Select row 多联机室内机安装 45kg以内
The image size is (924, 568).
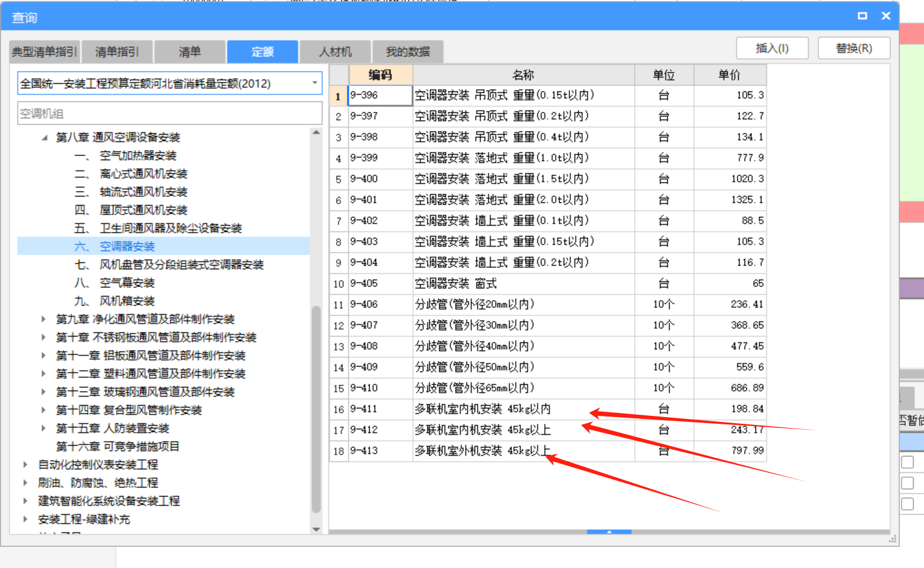pyautogui.click(x=548, y=409)
